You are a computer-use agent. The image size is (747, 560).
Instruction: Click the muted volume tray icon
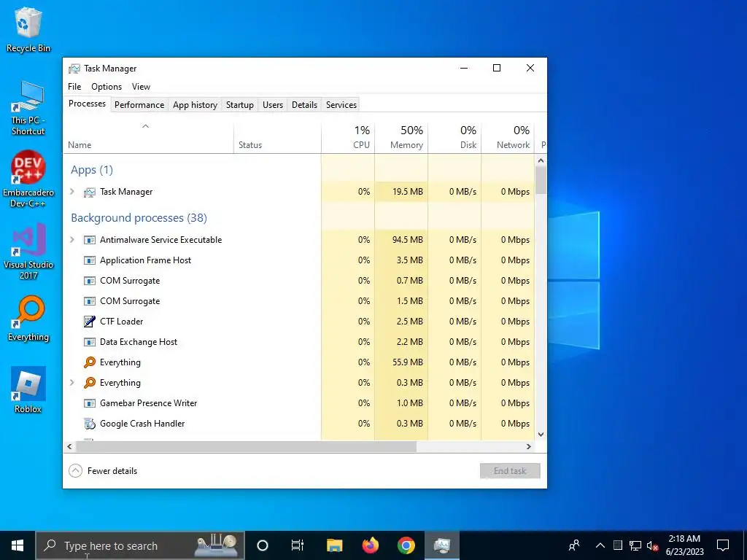653,545
